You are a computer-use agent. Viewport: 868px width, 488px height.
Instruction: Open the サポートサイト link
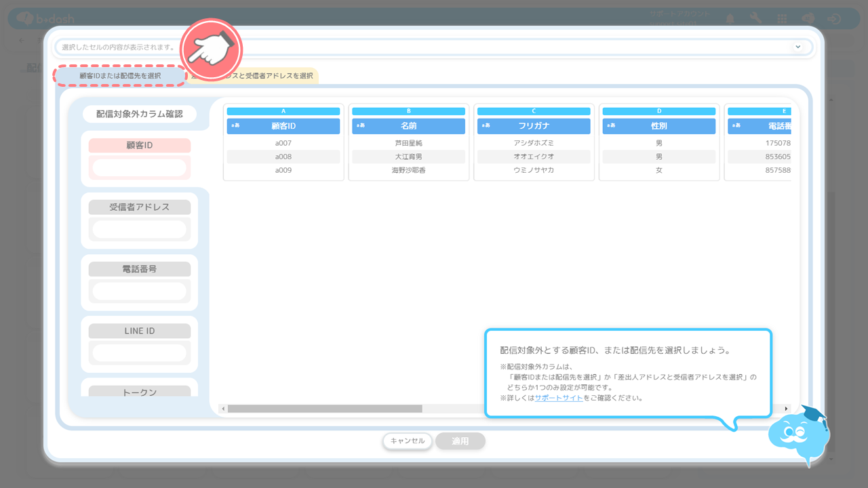click(x=559, y=398)
